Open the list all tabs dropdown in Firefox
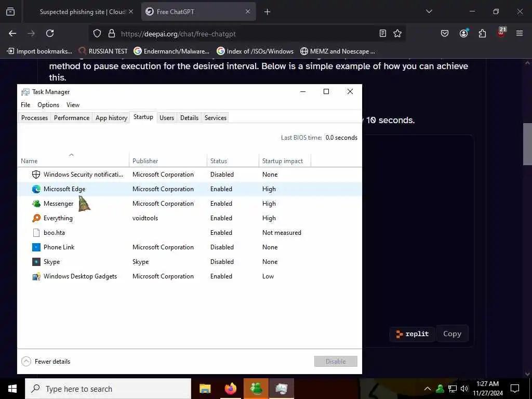The image size is (532, 399). pos(429,11)
